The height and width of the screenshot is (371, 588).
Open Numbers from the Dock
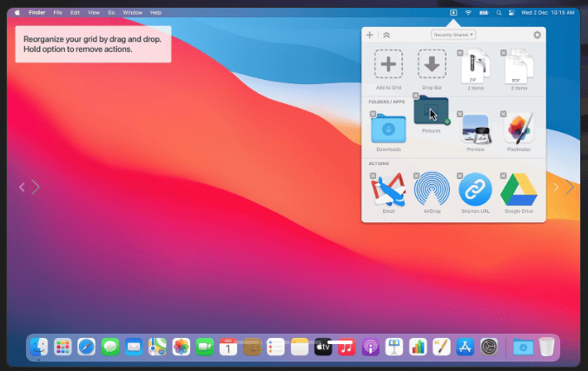[x=418, y=347]
